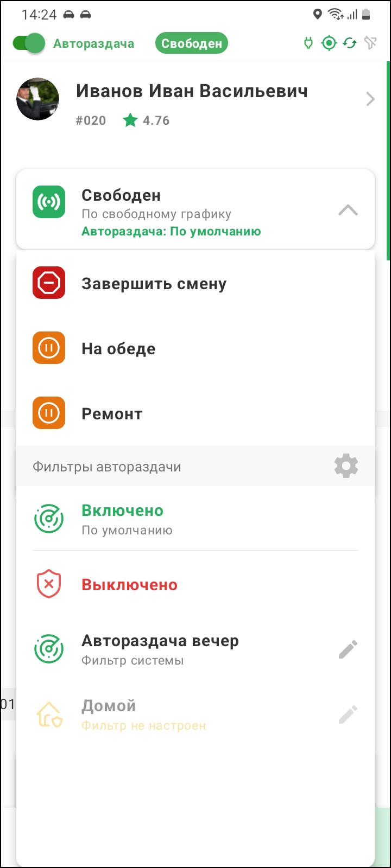Tap the driver avatar photo
This screenshot has height=868, width=391.
point(38,99)
